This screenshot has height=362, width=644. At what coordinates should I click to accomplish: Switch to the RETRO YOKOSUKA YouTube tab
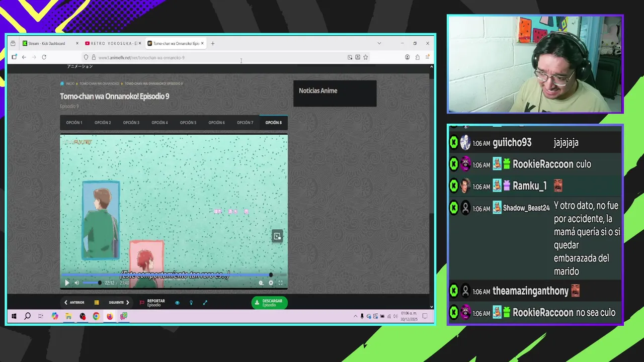click(114, 44)
